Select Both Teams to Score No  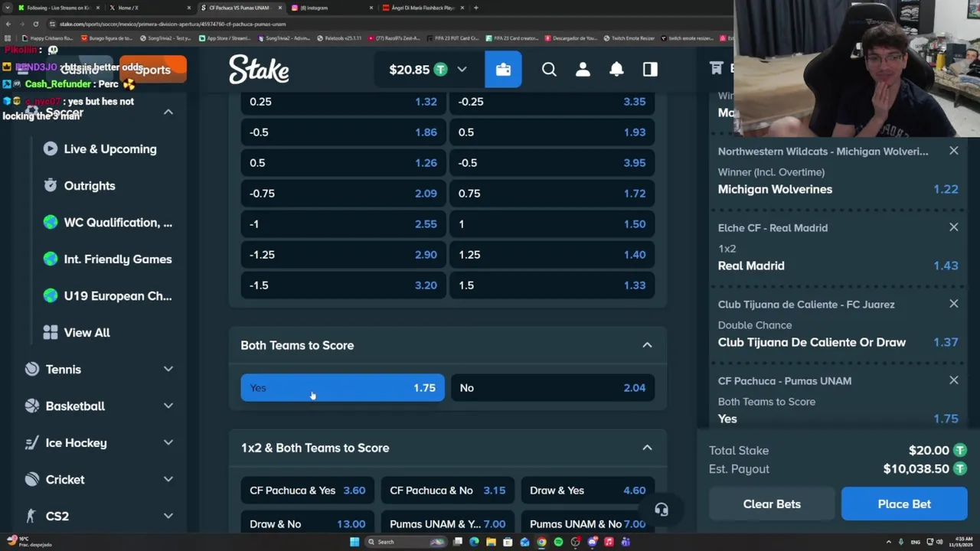coord(552,388)
